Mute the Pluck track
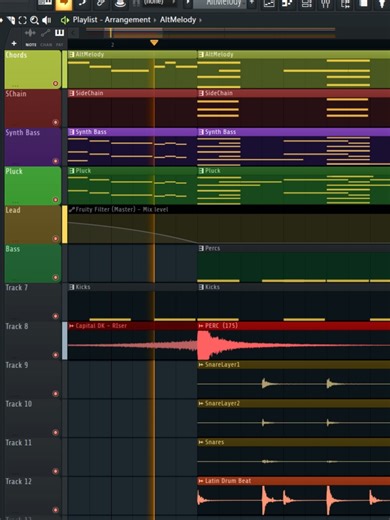 (56, 200)
